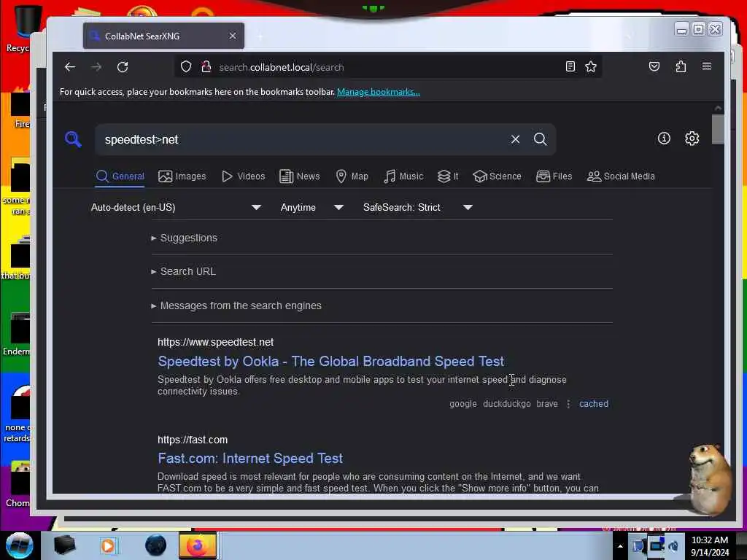Open the cached link for Speedtest

pyautogui.click(x=594, y=404)
